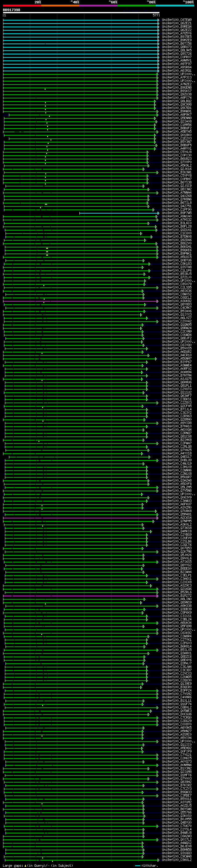Select the UniRef100_B6YSW6 label
Image resolution: width=197 pixels, height=868 pixels.
tap(176, 809)
